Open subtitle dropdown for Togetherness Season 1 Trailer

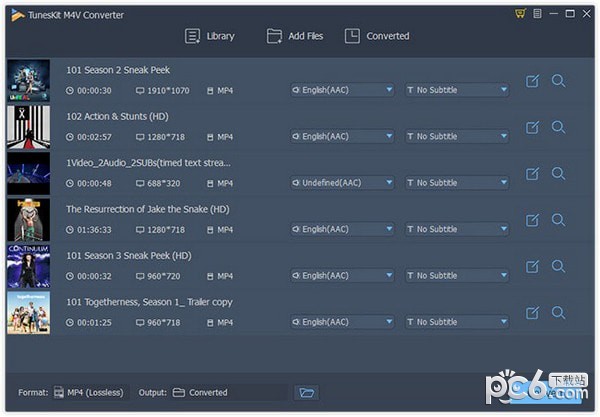[x=457, y=322]
